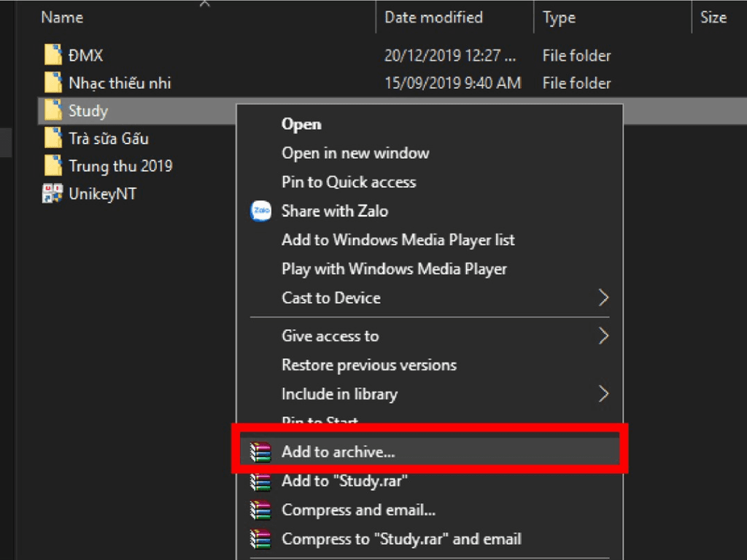
Task: Select "Play with Windows Media Player"
Action: [395, 268]
